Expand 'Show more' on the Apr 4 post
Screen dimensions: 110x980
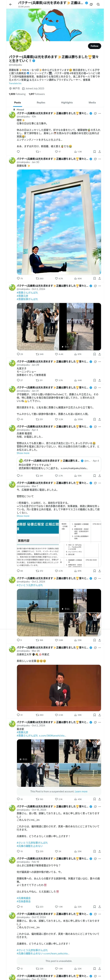pos(23,453)
